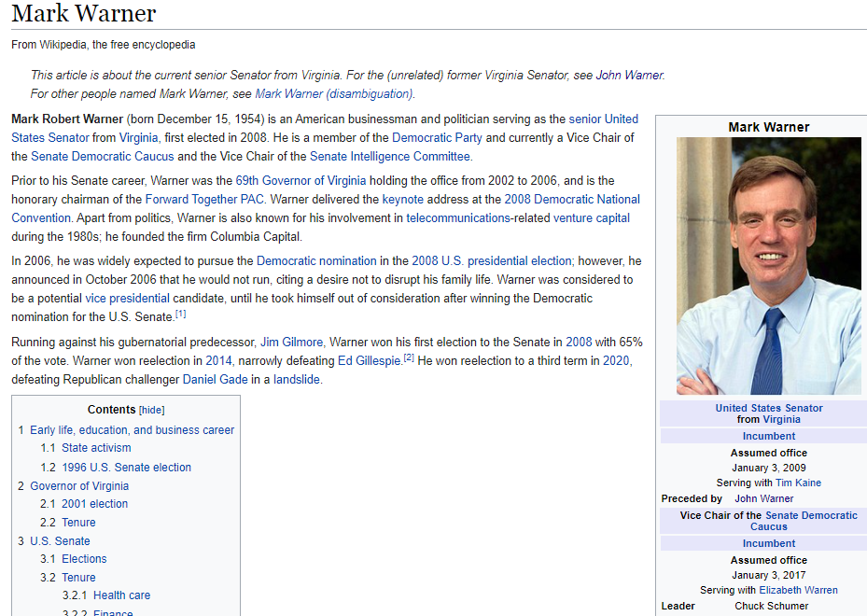Visit the Elizabeth Warren article
The height and width of the screenshot is (616, 867).
(798, 590)
